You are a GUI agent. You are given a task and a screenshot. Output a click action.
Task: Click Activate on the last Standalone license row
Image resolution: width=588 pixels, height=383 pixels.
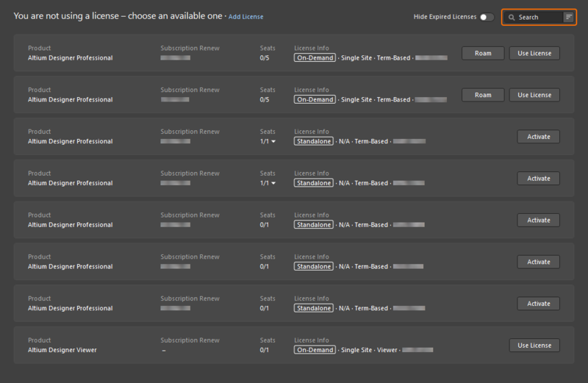pyautogui.click(x=539, y=304)
